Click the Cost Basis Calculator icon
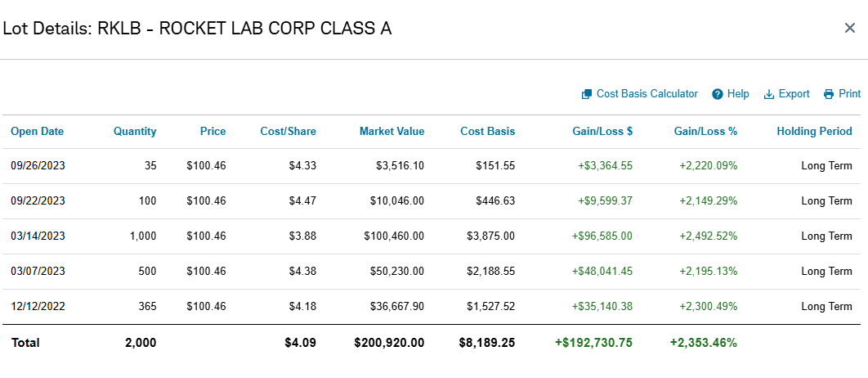This screenshot has height=378, width=868. 587,94
